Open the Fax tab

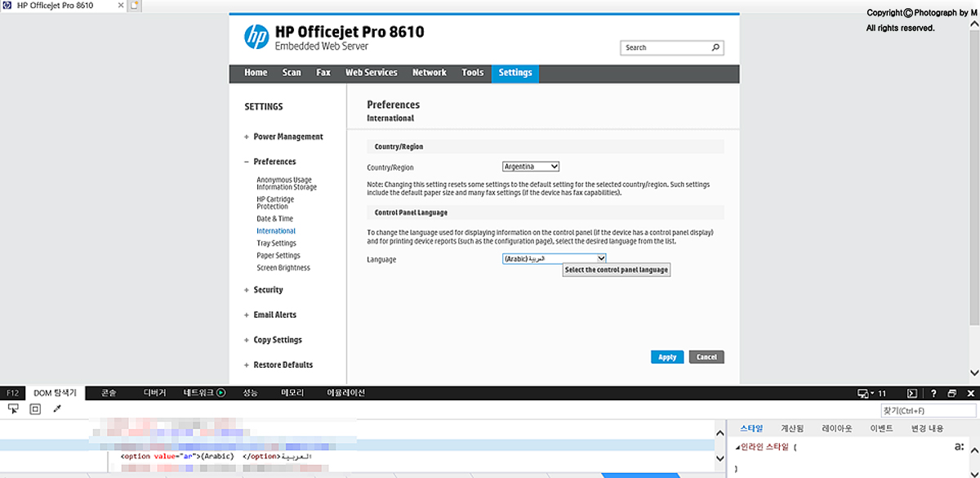(x=323, y=73)
